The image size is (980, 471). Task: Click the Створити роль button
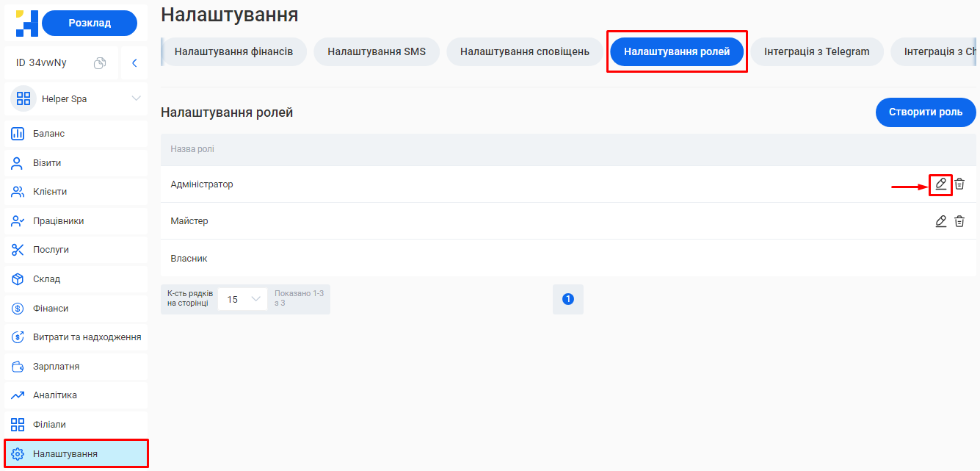click(x=926, y=112)
